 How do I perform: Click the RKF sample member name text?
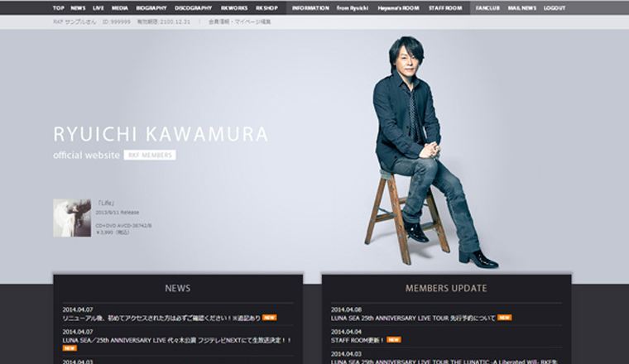[74, 22]
